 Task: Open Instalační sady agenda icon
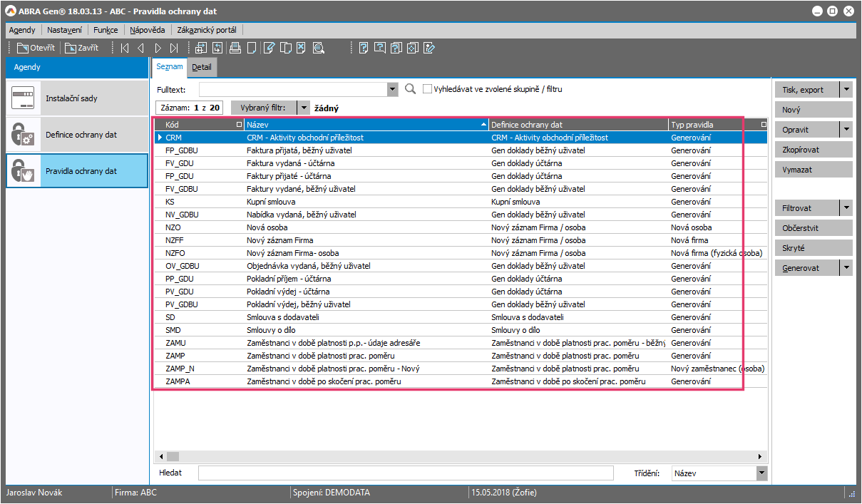(x=24, y=98)
